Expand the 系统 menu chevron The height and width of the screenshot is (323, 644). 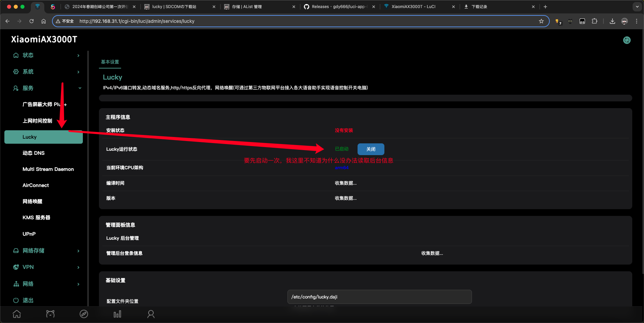point(78,72)
